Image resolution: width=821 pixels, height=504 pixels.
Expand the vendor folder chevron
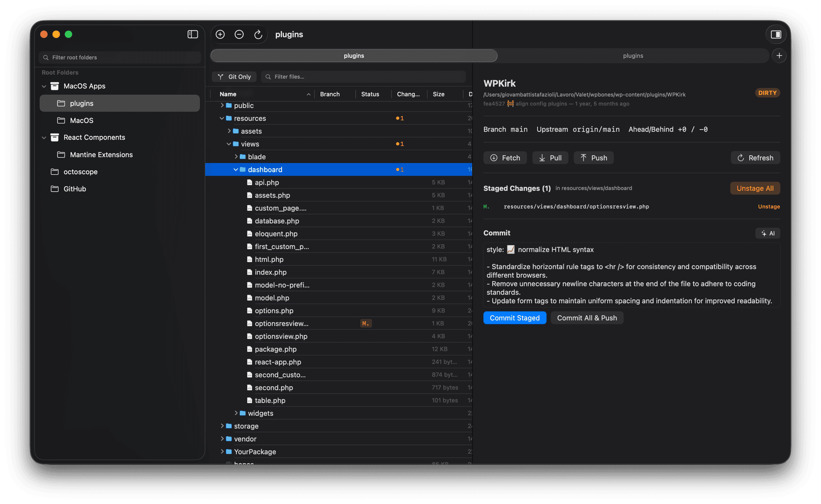222,439
